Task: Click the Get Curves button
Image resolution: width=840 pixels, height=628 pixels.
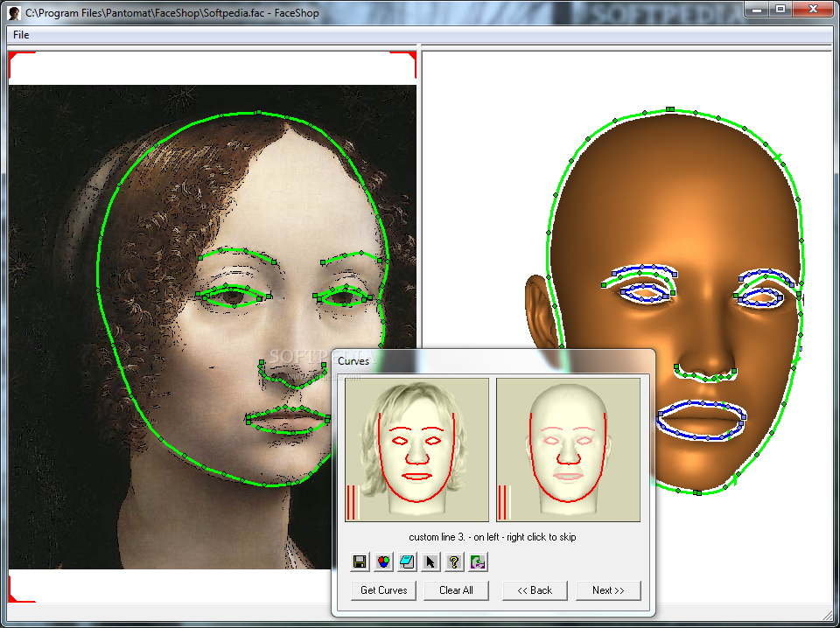Action: pos(383,590)
